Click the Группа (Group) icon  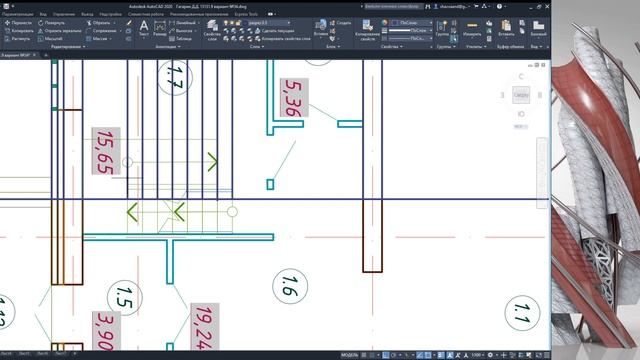click(442, 28)
